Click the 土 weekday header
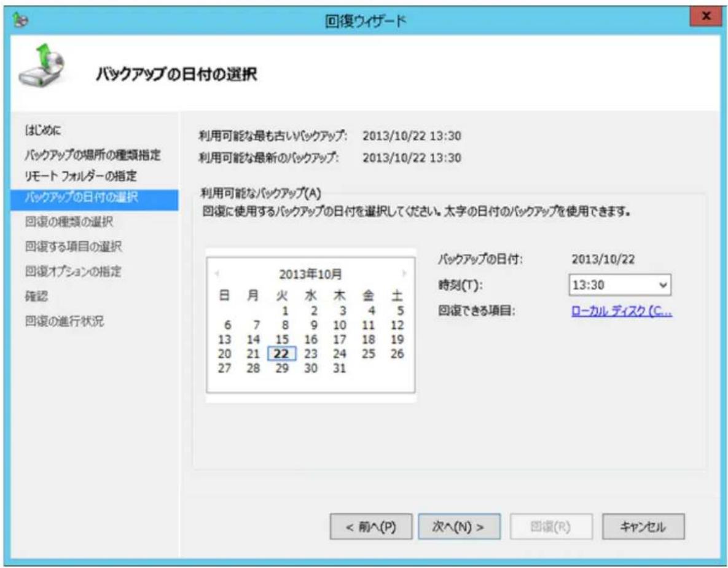 (x=397, y=295)
